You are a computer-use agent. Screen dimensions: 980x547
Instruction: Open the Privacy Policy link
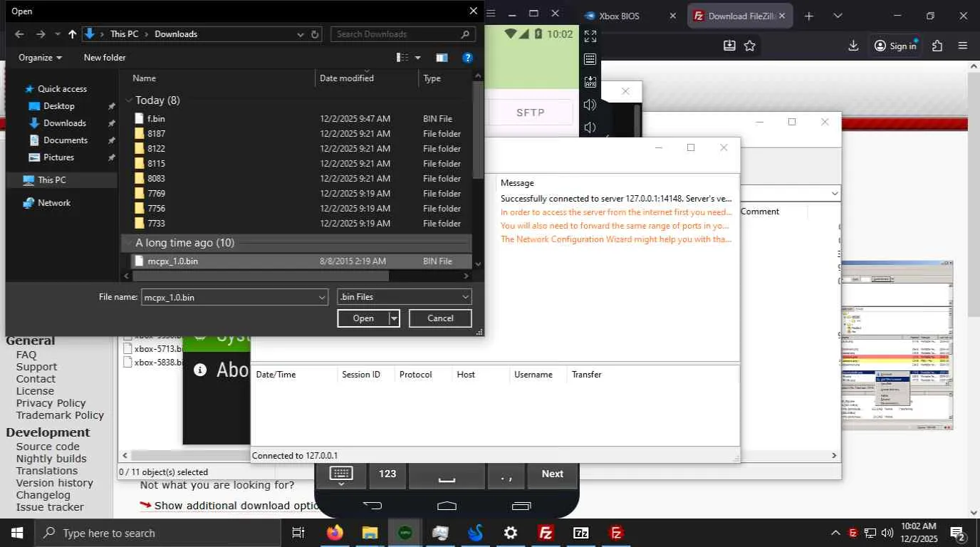[51, 403]
